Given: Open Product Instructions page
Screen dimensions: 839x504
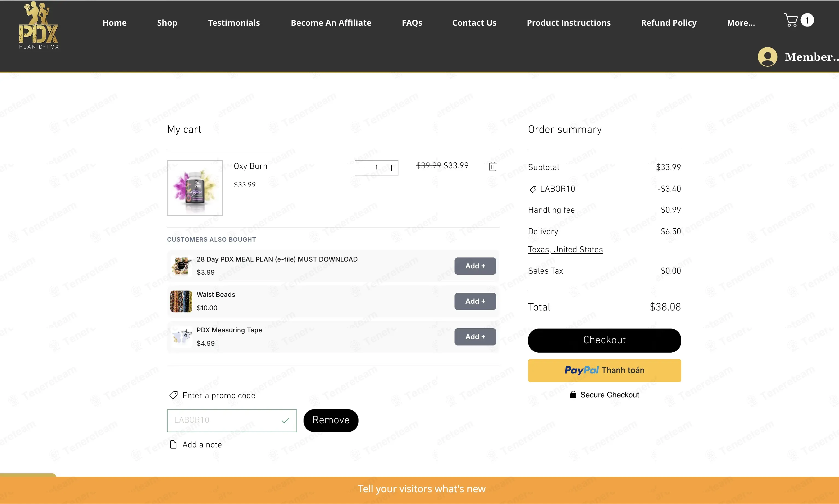Looking at the screenshot, I should tap(569, 23).
